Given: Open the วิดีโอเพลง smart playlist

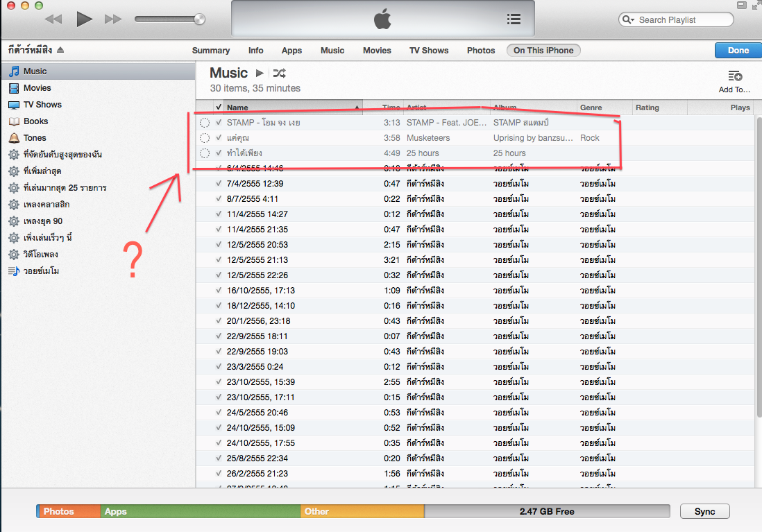Looking at the screenshot, I should click(x=98, y=254).
